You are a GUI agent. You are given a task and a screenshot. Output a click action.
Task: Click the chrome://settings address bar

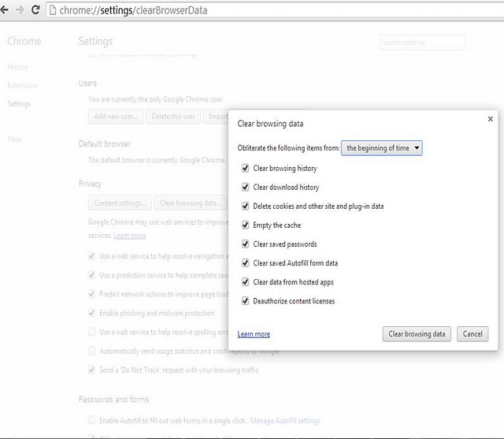(x=276, y=10)
